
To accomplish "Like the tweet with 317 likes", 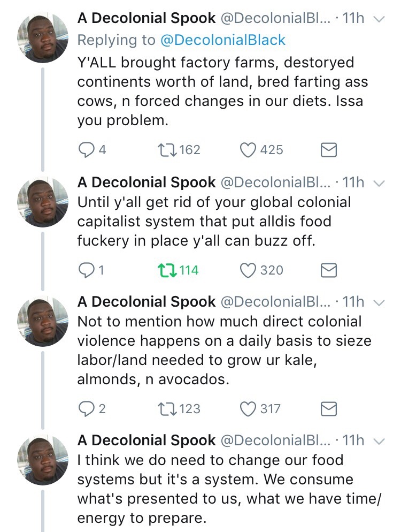I will [x=248, y=409].
